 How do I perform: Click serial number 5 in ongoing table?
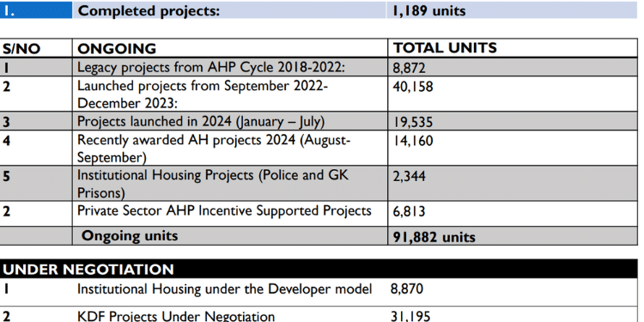pos(6,176)
